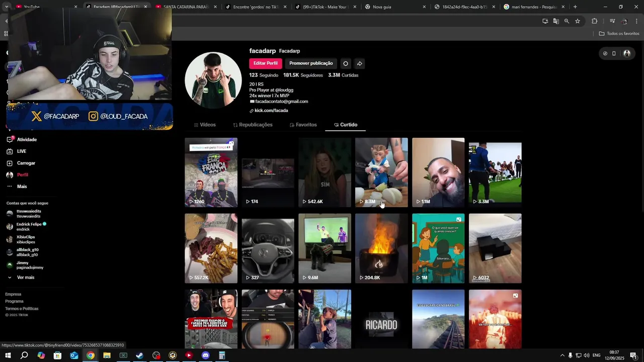Switch to the Vídeos tab
Screen dimensions: 644x362
point(205,125)
